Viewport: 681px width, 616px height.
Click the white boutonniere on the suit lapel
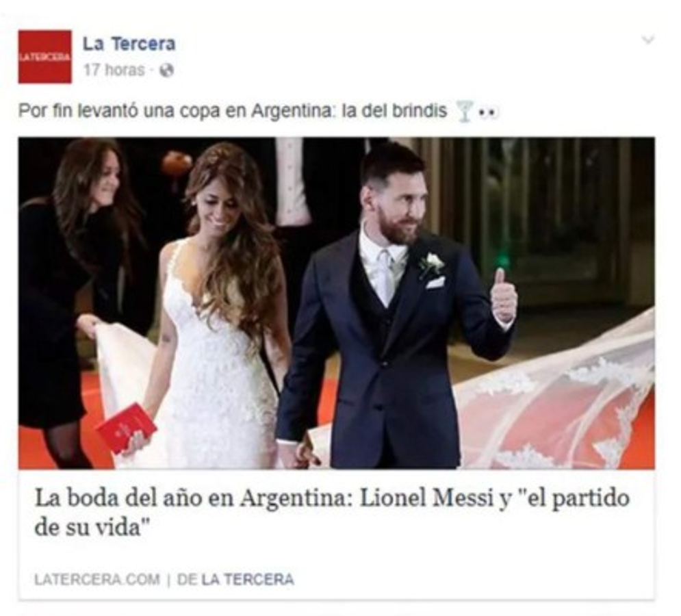click(x=432, y=264)
